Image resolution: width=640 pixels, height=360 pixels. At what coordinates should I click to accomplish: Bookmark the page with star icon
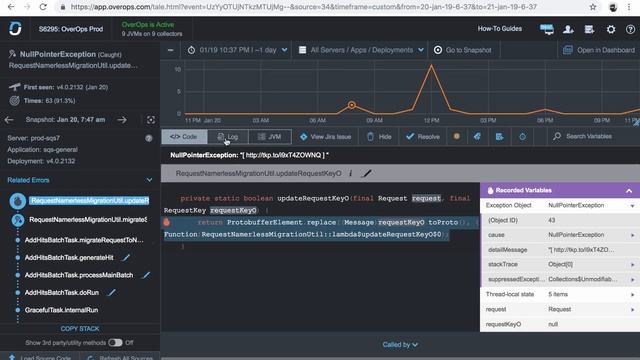click(x=593, y=7)
